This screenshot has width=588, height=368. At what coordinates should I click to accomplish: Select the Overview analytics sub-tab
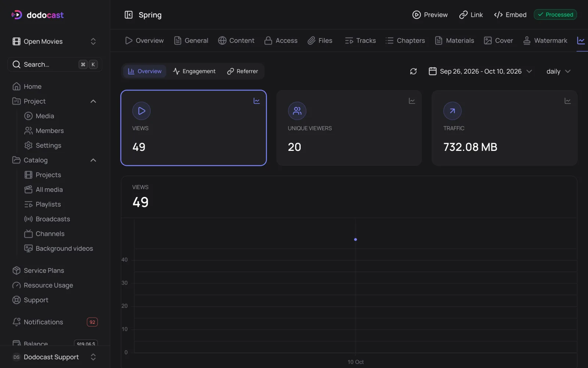(144, 71)
